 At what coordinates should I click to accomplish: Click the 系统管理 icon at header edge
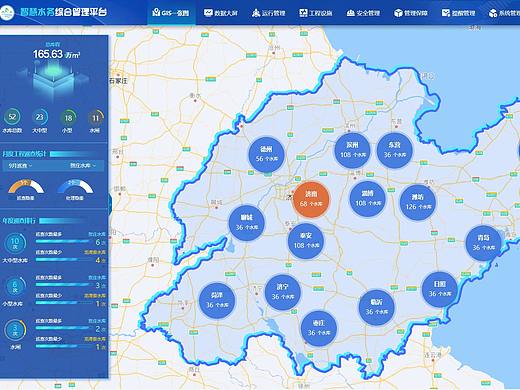493,13
